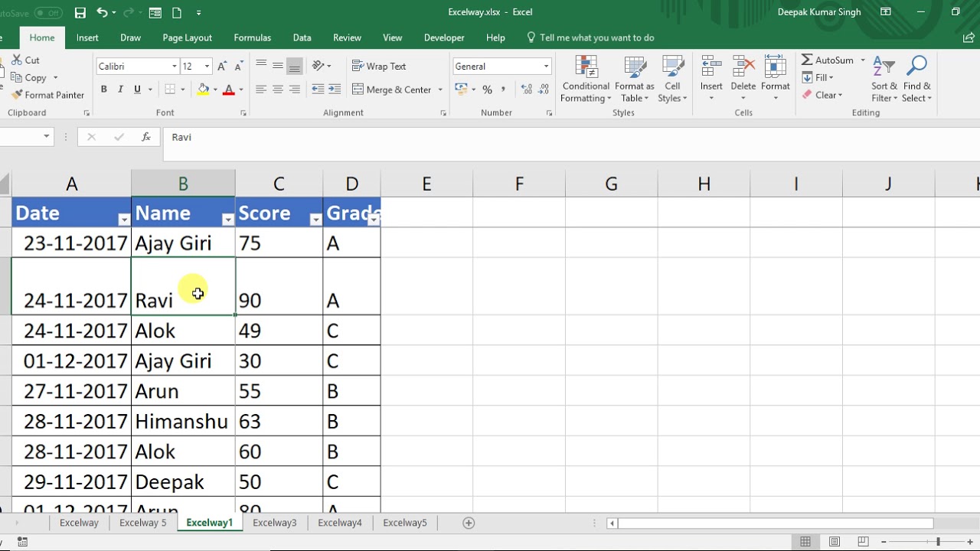This screenshot has height=551, width=980.
Task: Open Cell Styles gallery
Action: pyautogui.click(x=673, y=79)
